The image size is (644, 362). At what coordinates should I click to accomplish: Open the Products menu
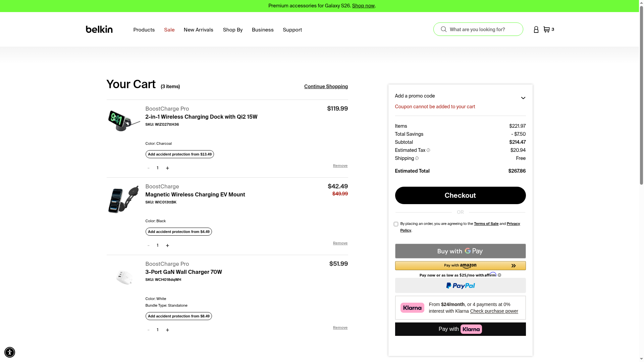pos(144,30)
